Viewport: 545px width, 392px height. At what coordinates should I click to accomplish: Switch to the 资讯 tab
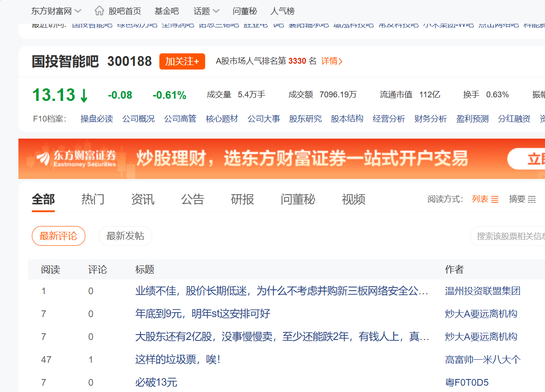(143, 199)
